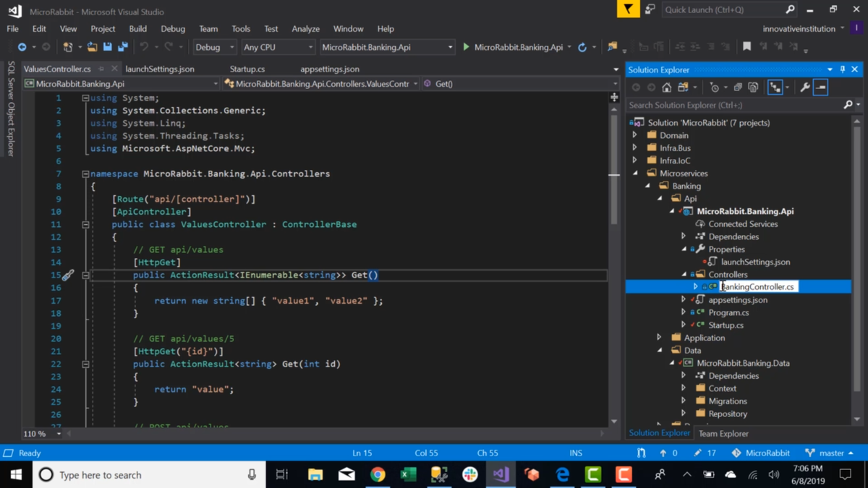Open Chrome from the taskbar

(378, 475)
